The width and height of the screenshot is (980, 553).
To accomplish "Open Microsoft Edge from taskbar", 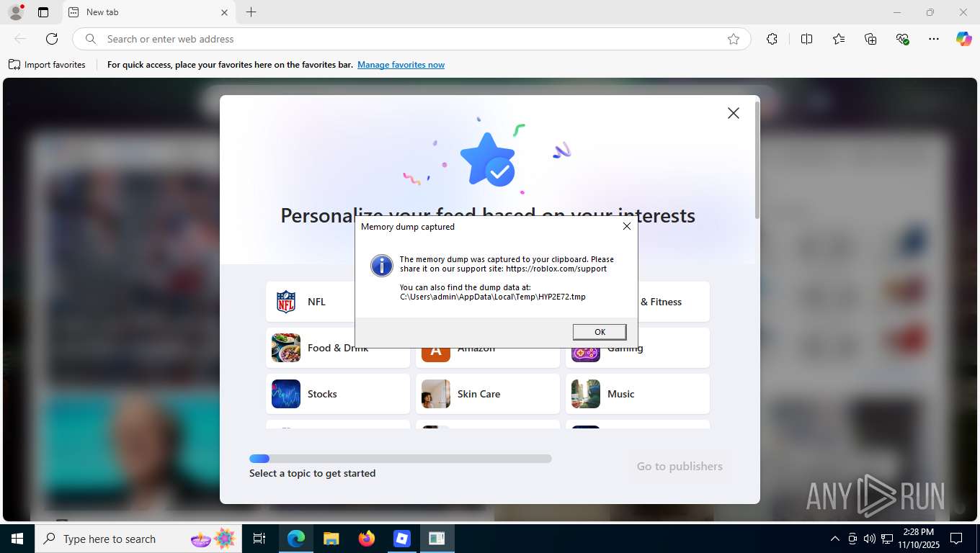I will [296, 539].
